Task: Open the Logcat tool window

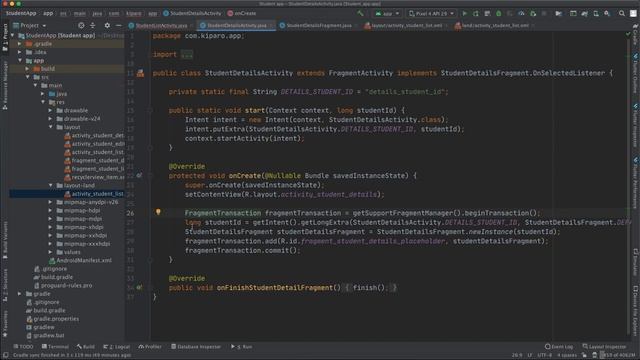Action: [x=117, y=347]
